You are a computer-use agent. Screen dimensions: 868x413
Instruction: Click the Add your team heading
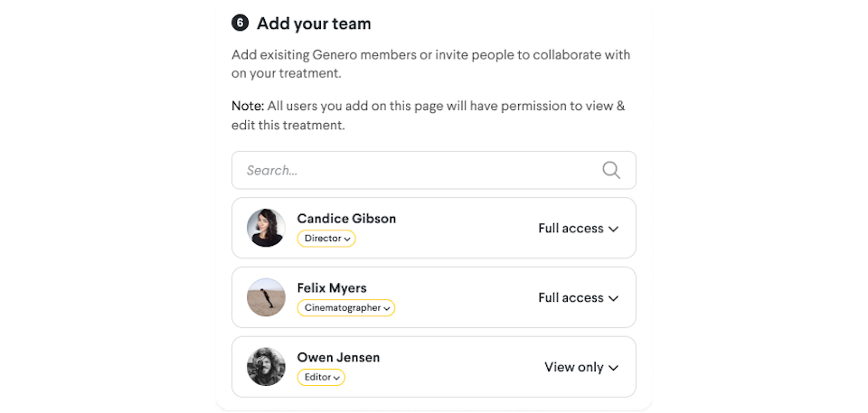[314, 23]
